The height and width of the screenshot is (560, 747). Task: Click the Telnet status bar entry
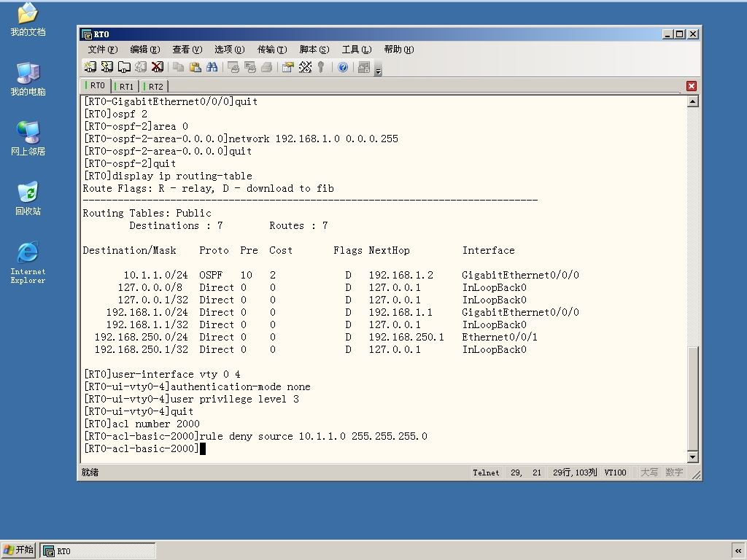click(x=486, y=472)
